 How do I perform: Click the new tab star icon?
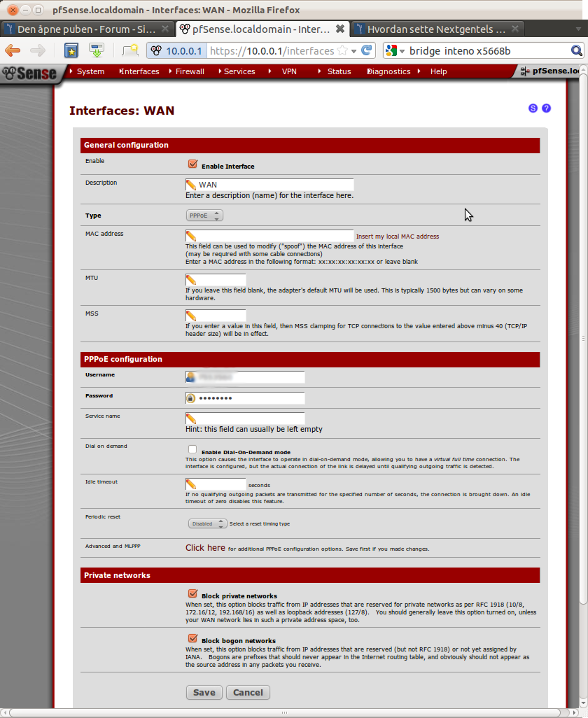[130, 50]
